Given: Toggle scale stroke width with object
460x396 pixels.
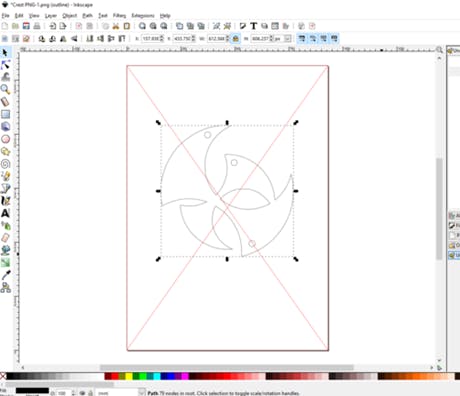Looking at the screenshot, I should tap(302, 39).
